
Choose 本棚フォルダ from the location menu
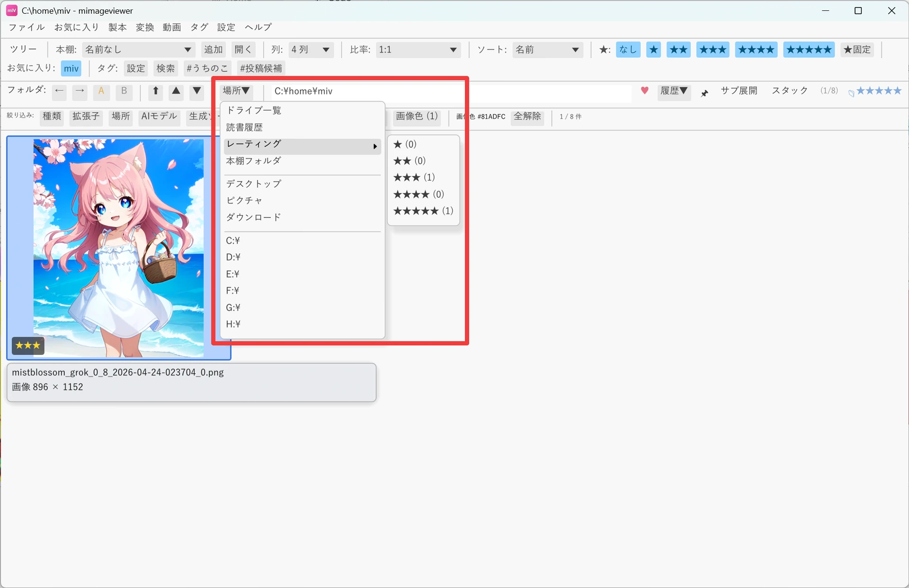pos(303,161)
